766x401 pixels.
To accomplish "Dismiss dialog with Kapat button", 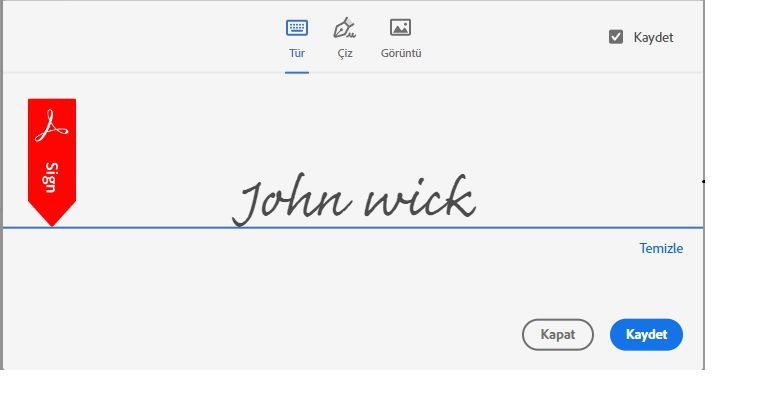I will pos(557,335).
